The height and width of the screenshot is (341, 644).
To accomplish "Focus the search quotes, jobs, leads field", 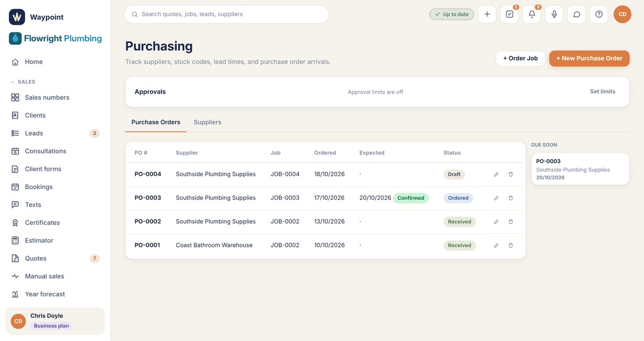I will click(226, 14).
